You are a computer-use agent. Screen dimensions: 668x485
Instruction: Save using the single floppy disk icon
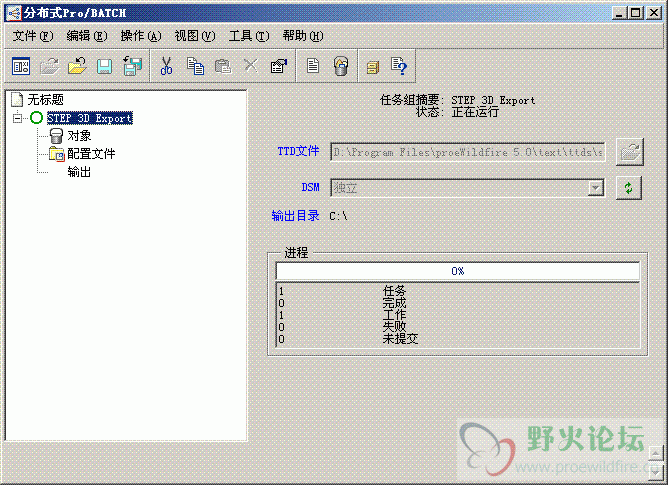coord(104,66)
